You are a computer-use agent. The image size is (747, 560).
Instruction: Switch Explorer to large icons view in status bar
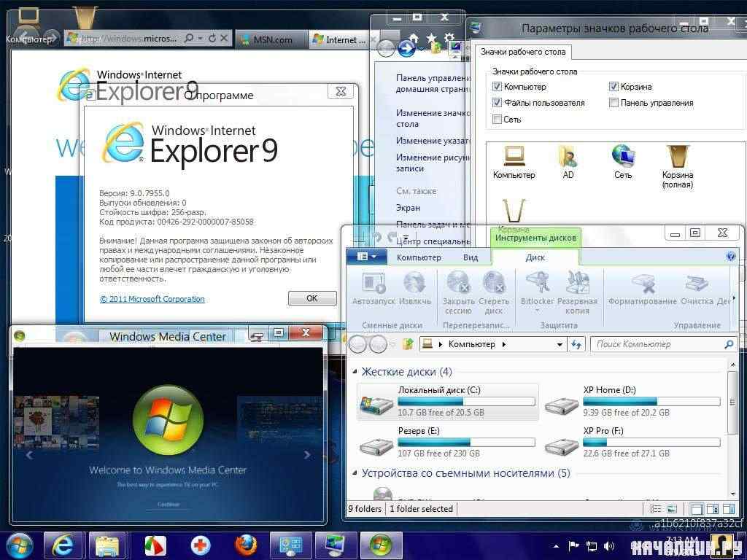click(x=671, y=509)
